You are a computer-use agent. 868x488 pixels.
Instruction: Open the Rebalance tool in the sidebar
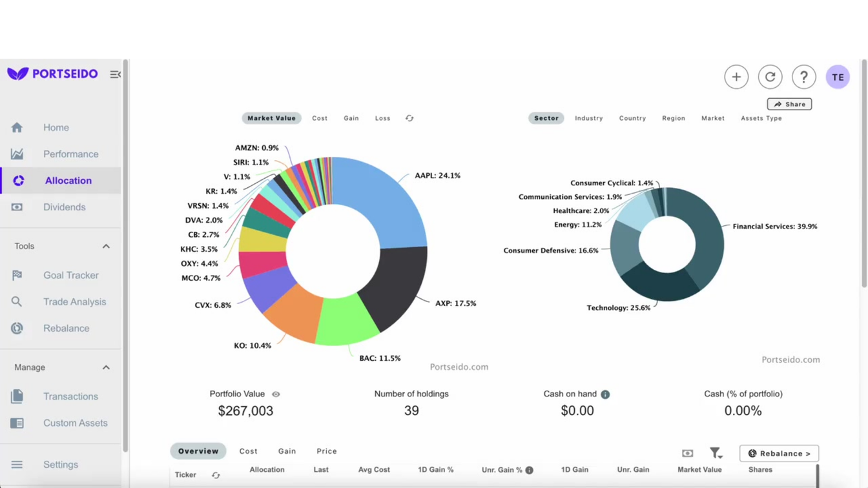(66, 328)
